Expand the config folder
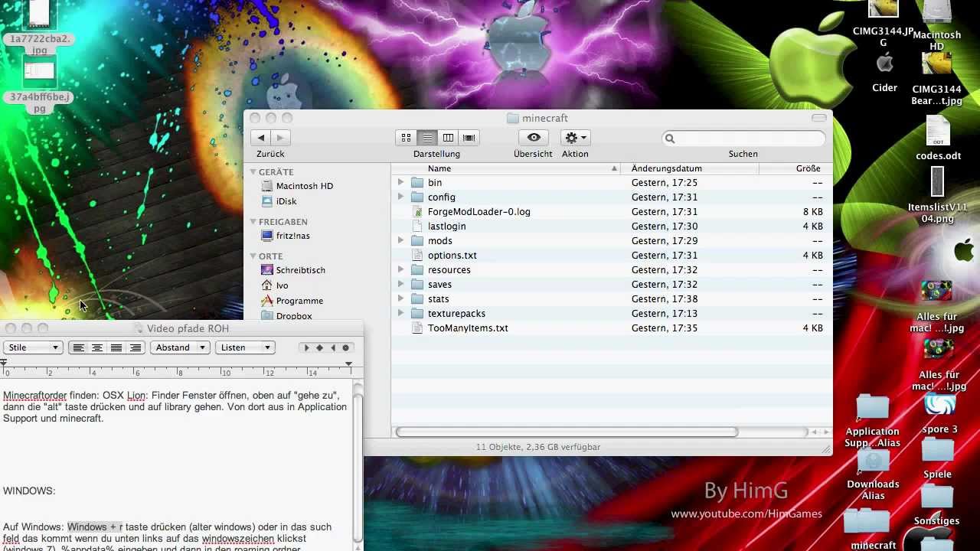The image size is (980, 551). click(x=400, y=197)
